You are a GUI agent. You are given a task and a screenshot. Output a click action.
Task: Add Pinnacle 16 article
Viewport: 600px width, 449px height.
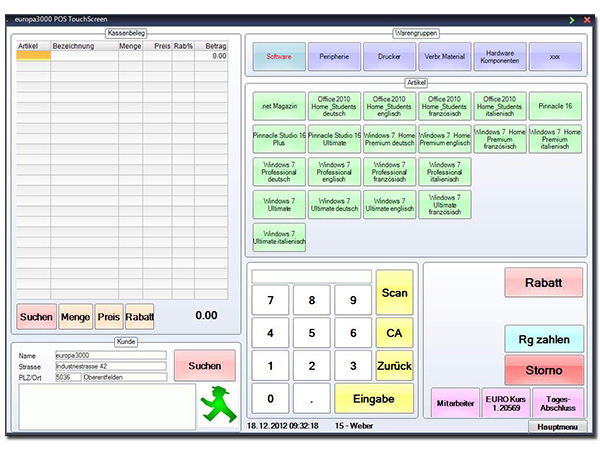point(555,106)
